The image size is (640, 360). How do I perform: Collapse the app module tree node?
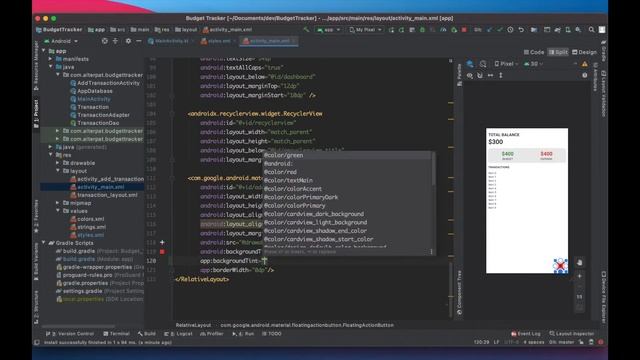[44, 51]
